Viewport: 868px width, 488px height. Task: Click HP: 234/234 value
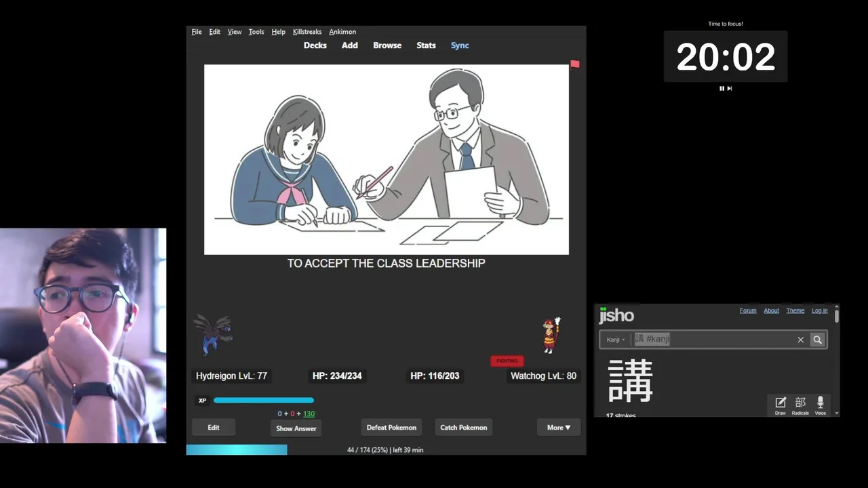click(x=337, y=375)
